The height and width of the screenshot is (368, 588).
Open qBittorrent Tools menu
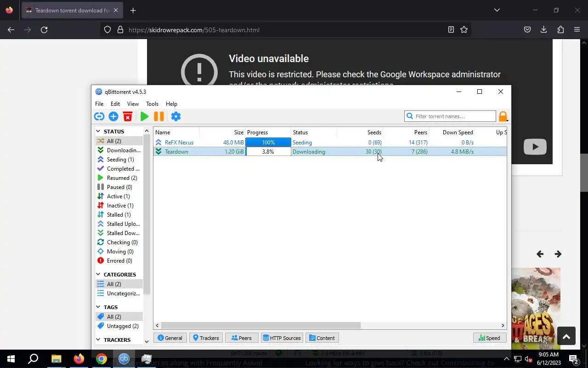coord(152,104)
